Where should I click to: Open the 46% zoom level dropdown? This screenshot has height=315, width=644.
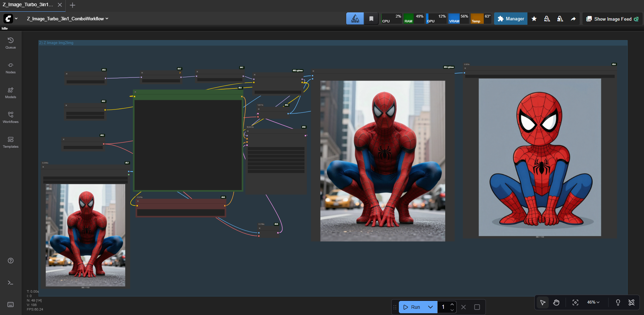point(593,302)
